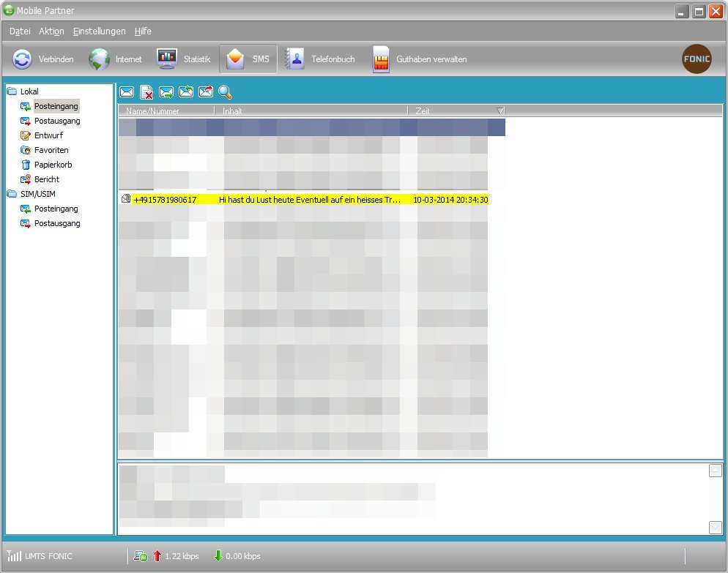Click the new message envelope icon
728x573 pixels.
127,92
